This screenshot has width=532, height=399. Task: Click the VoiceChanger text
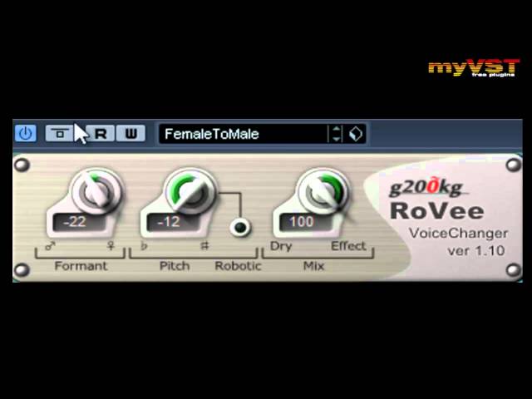coord(458,234)
